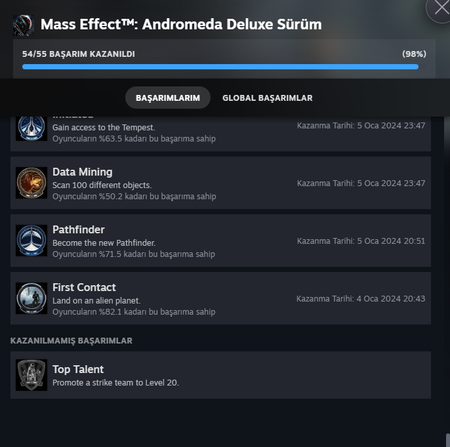
Task: Click the 'Scan 100 different objects' description
Action: click(102, 185)
